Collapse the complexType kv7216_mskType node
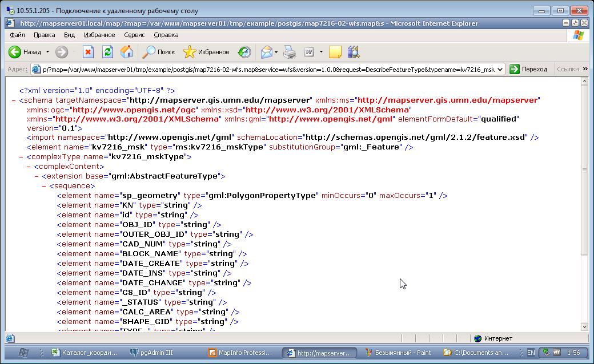 point(21,157)
